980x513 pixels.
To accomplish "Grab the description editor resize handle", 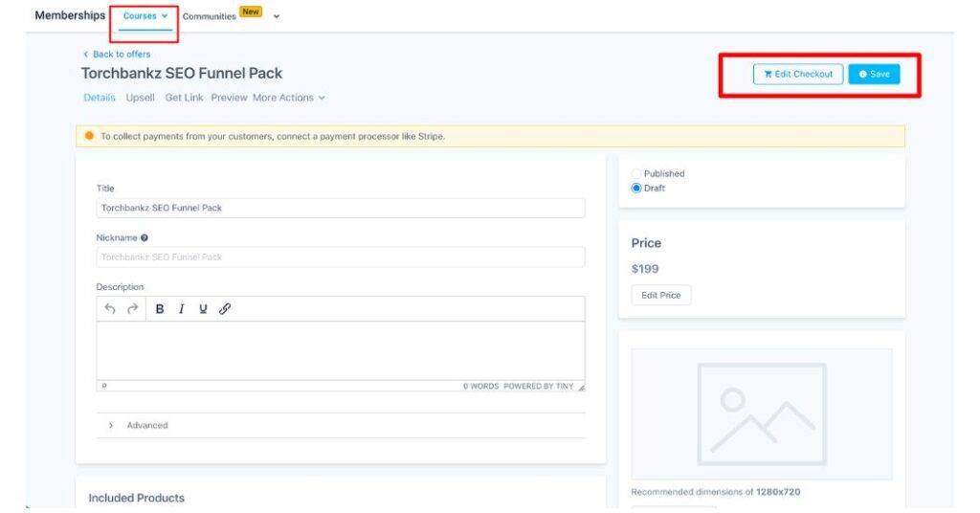I will coord(581,388).
